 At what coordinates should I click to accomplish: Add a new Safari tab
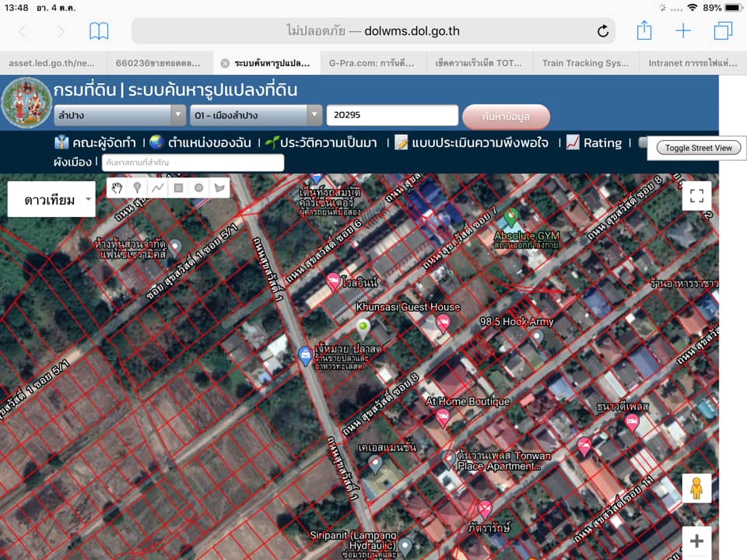(683, 31)
